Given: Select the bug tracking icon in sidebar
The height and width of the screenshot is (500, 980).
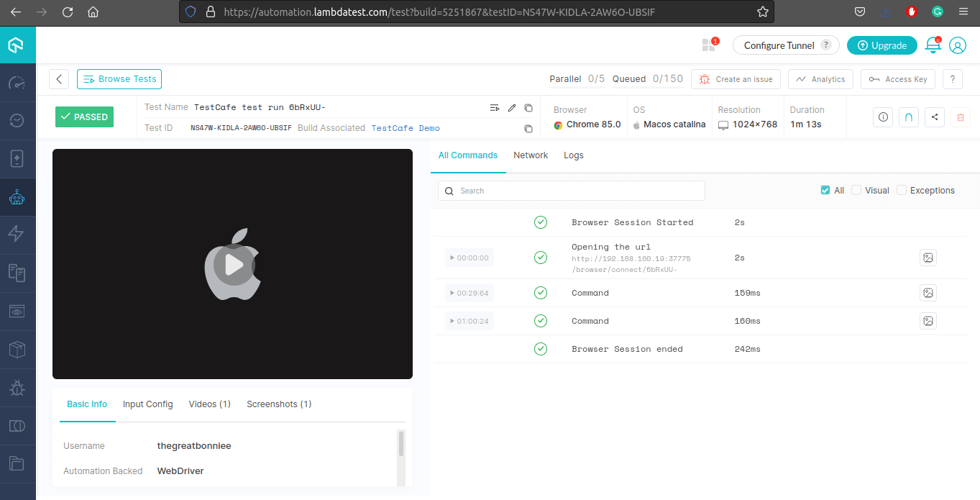Looking at the screenshot, I should (x=18, y=387).
